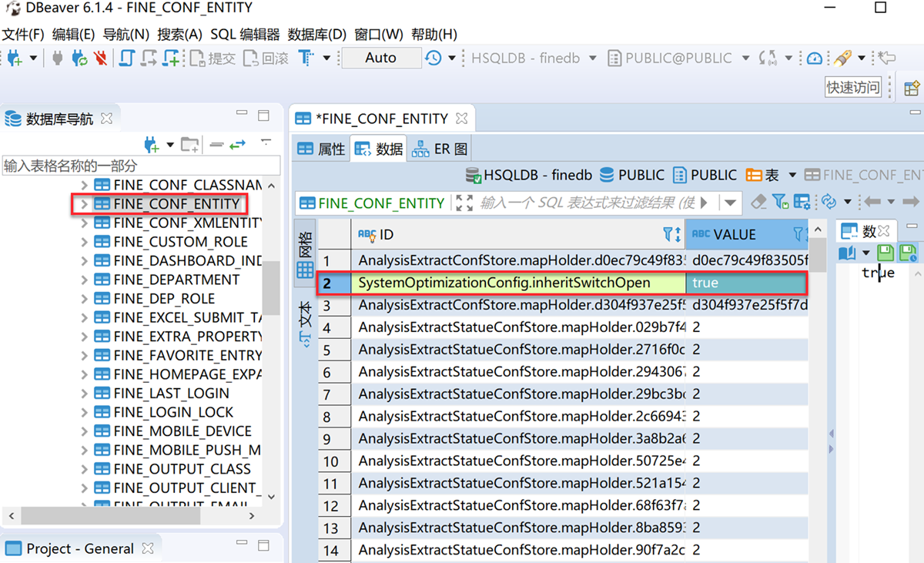The image size is (924, 563).
Task: Click the Reconnect icon in main toolbar
Action: [x=79, y=58]
